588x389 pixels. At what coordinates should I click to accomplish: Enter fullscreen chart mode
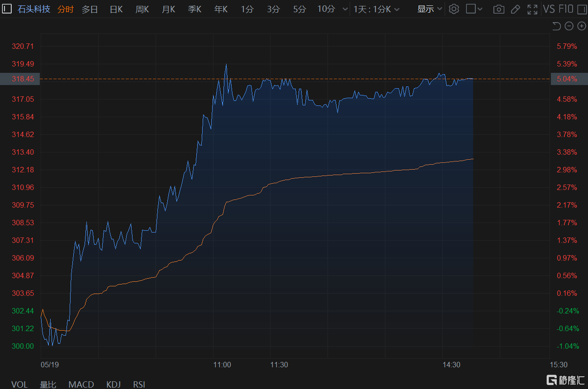[x=532, y=9]
